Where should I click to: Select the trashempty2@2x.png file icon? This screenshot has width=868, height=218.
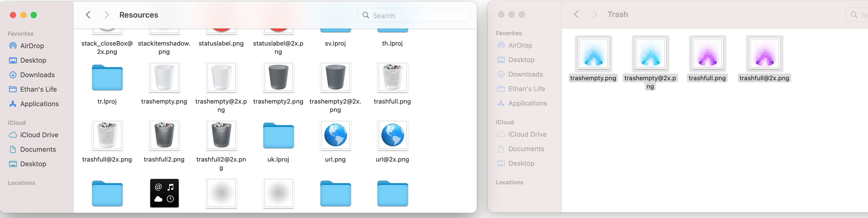(335, 77)
